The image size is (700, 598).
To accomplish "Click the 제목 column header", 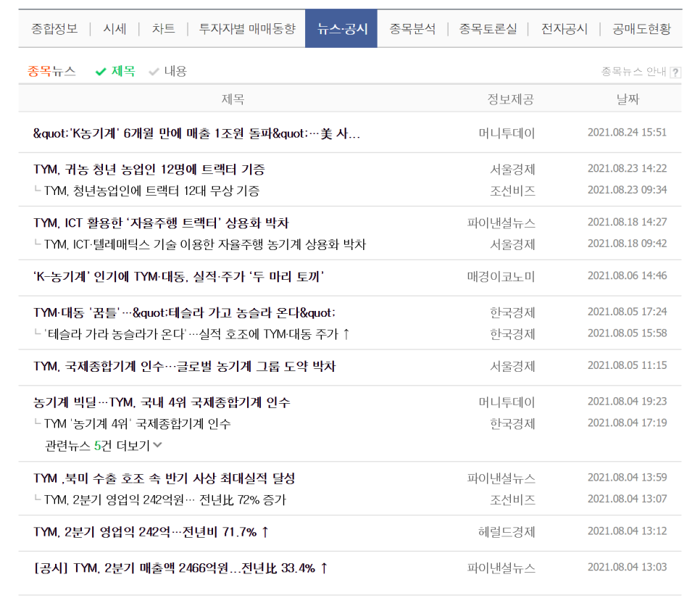I will (233, 99).
